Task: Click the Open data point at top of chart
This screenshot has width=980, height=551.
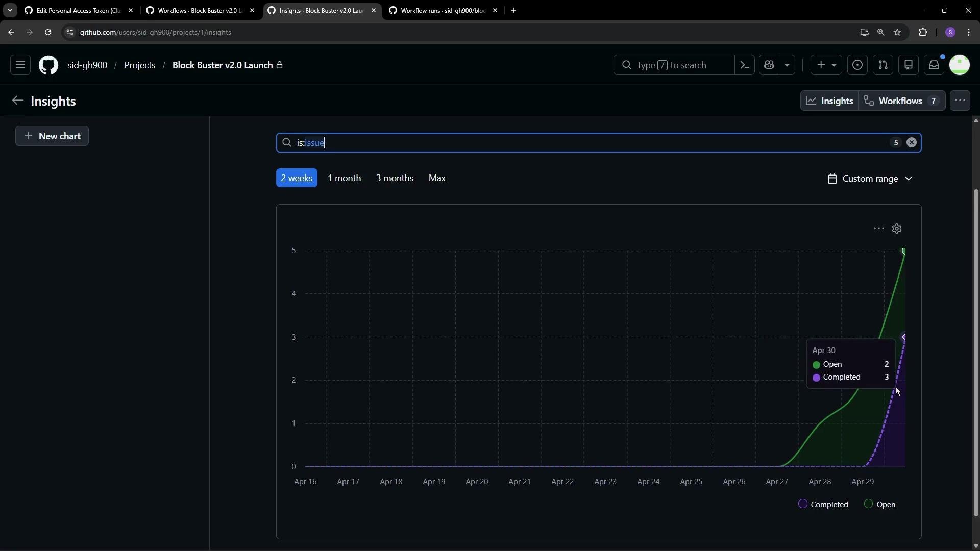Action: tap(904, 251)
